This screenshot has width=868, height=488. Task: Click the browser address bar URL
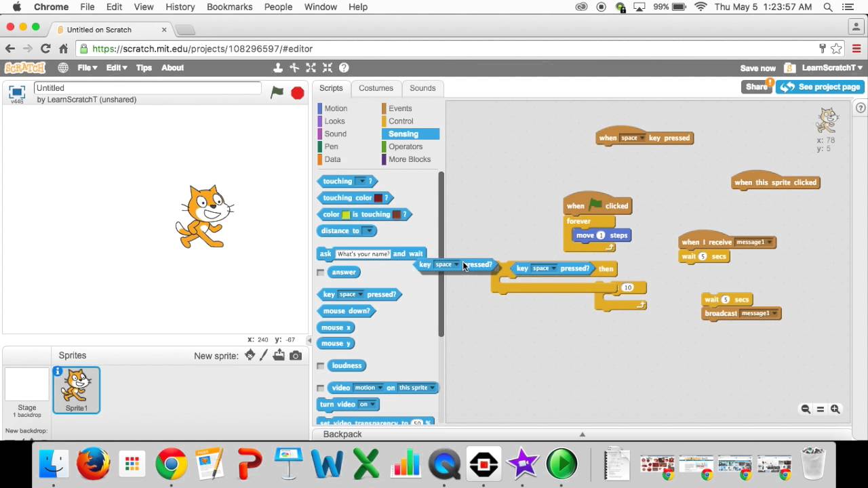coord(202,49)
